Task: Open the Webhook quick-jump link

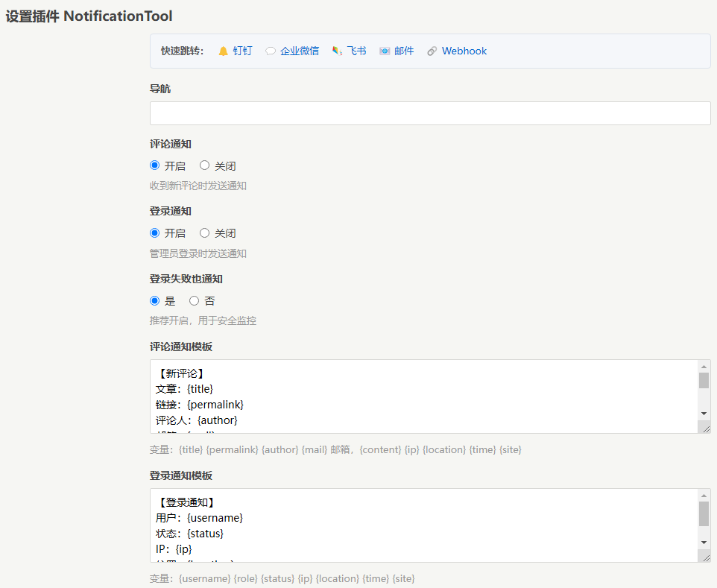Action: (464, 51)
